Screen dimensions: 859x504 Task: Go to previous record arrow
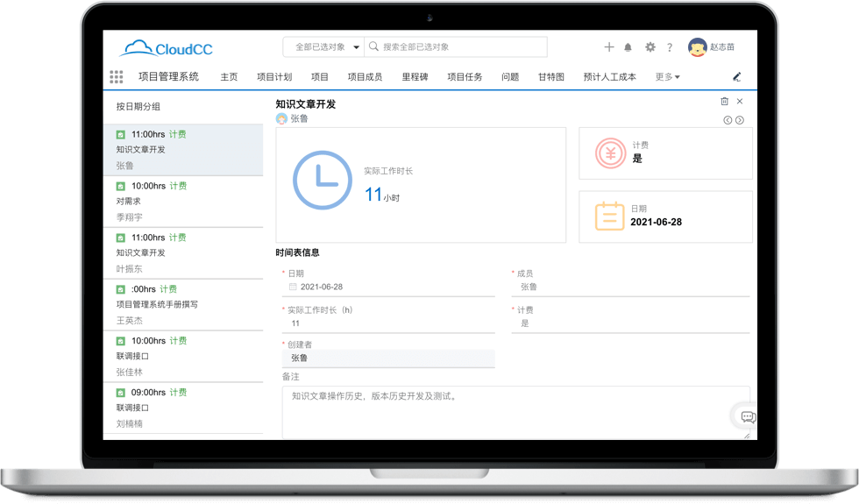[x=728, y=120]
